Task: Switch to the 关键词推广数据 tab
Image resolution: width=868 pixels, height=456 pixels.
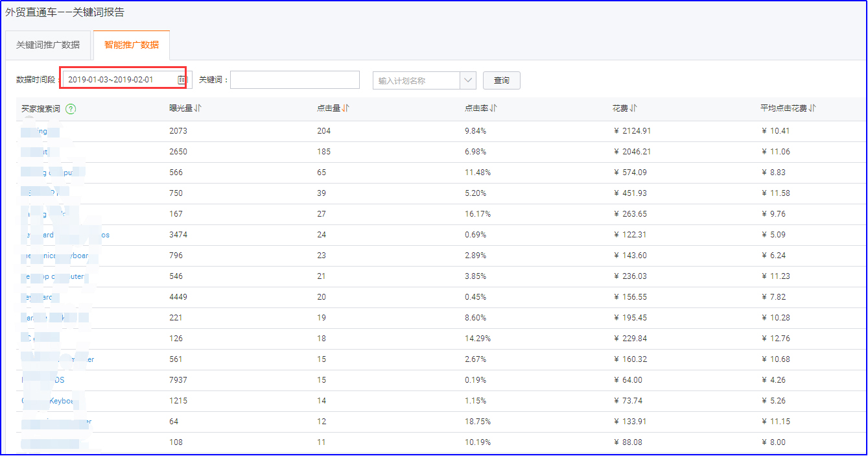Action: (48, 45)
